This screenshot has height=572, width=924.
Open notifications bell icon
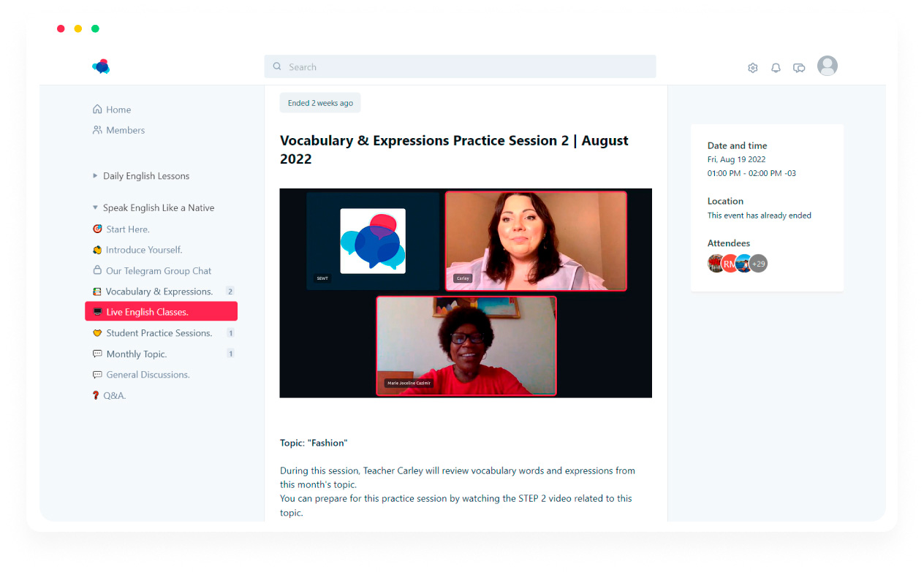point(776,68)
